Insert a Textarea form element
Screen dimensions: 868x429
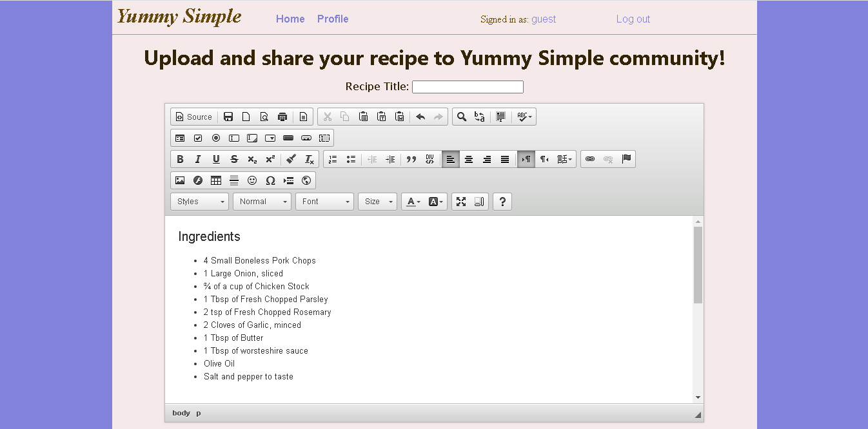point(252,138)
